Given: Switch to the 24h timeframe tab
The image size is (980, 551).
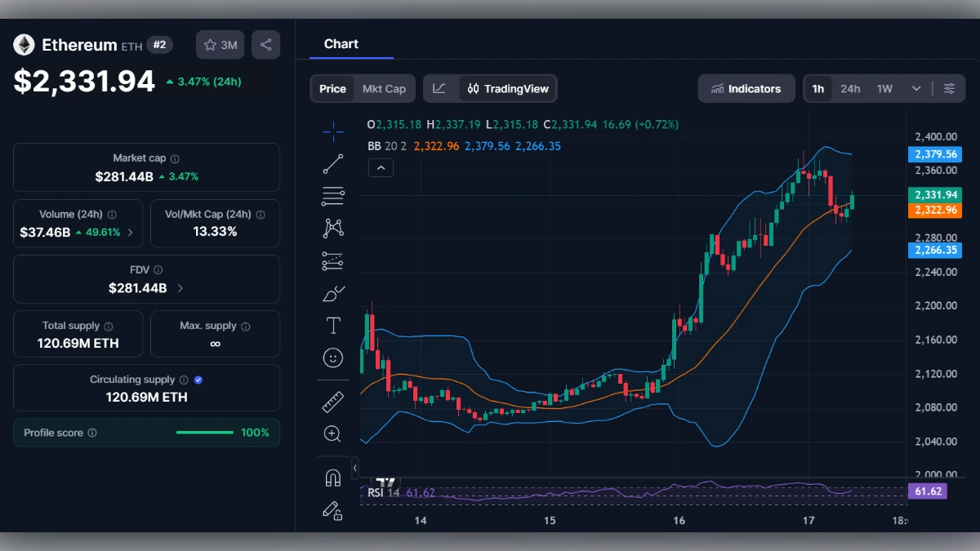Looking at the screenshot, I should coord(850,88).
